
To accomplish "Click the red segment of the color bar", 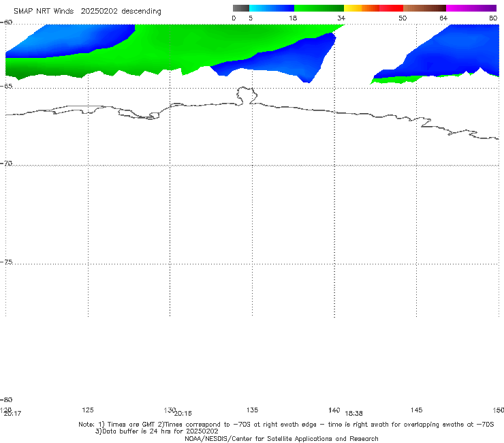I will pos(391,8).
